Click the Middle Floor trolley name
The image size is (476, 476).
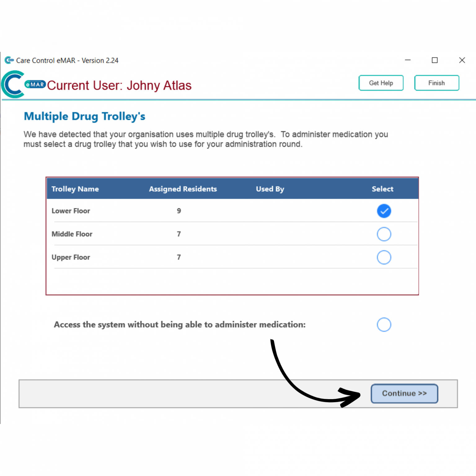72,234
